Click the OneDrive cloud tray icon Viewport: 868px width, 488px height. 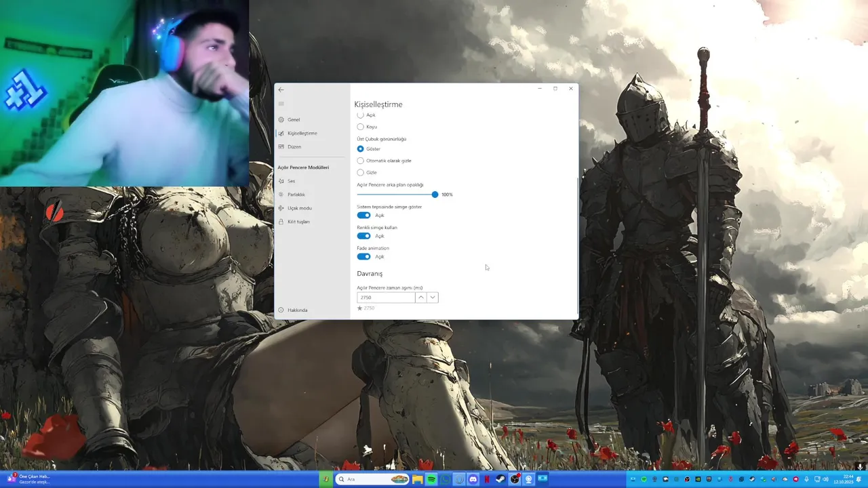pos(785,479)
